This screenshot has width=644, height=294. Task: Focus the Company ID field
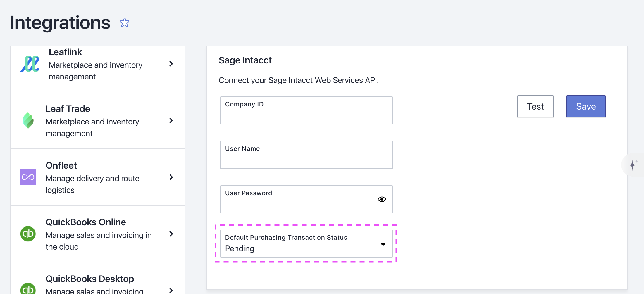(x=306, y=110)
